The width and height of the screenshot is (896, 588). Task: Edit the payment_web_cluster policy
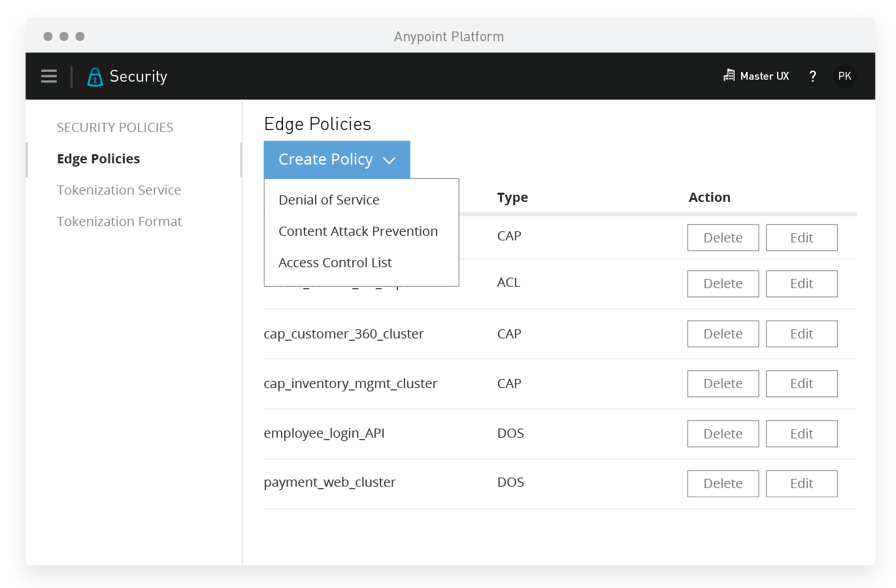(801, 483)
